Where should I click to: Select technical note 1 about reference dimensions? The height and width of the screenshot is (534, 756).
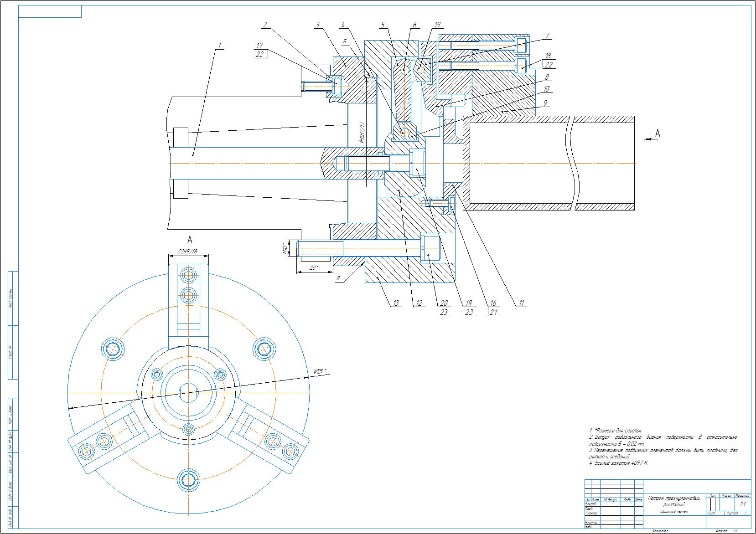click(x=615, y=430)
